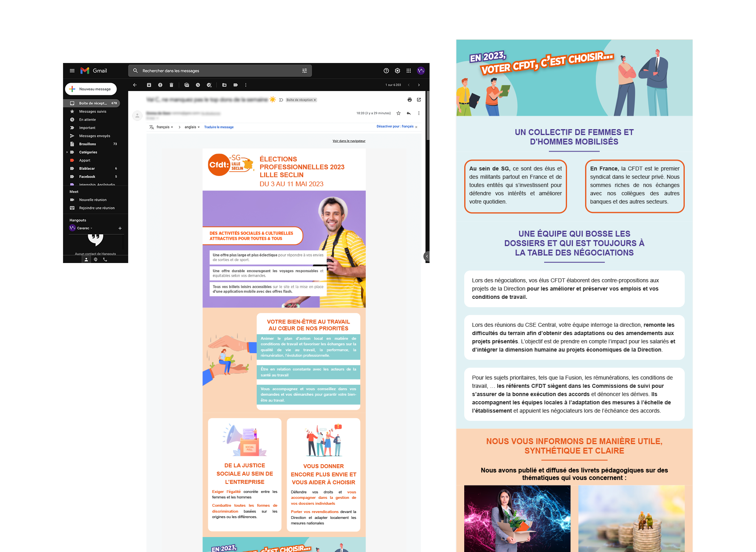Open the Gmail main menu hamburger

coord(72,71)
